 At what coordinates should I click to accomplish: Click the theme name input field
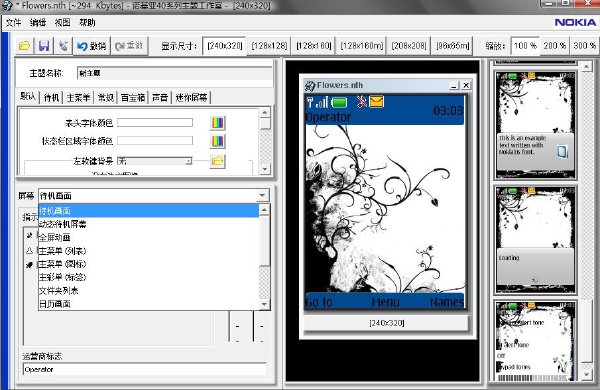(x=174, y=73)
